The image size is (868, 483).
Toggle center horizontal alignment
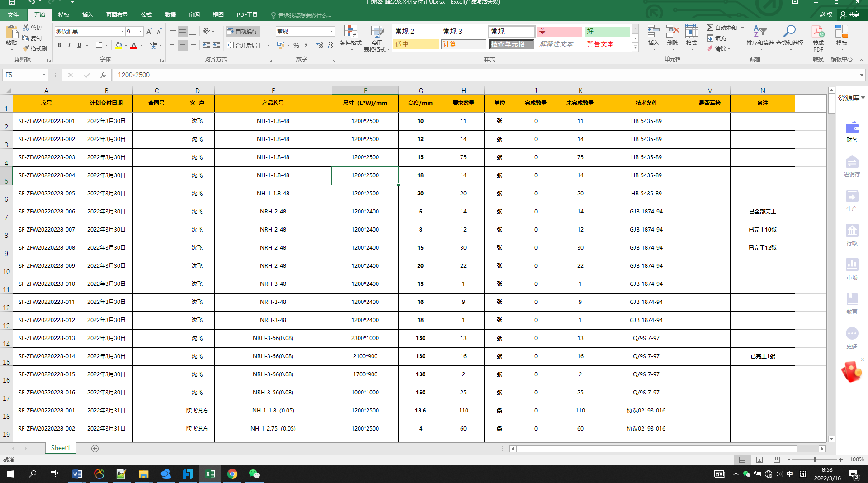(x=183, y=45)
